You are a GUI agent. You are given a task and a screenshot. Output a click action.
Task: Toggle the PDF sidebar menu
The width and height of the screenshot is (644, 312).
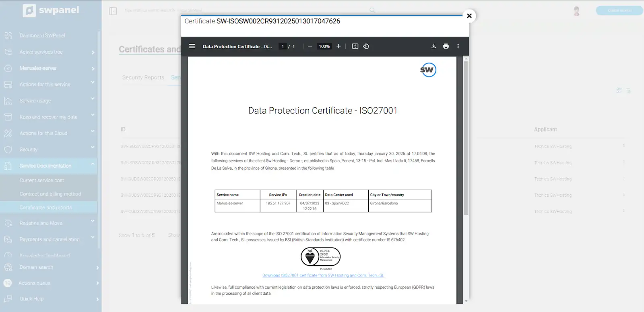coord(192,46)
